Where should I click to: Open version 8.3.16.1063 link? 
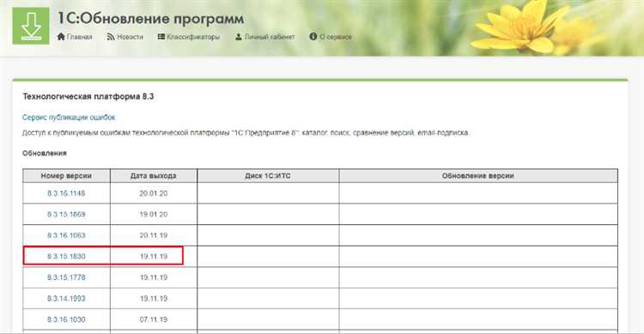[66, 235]
